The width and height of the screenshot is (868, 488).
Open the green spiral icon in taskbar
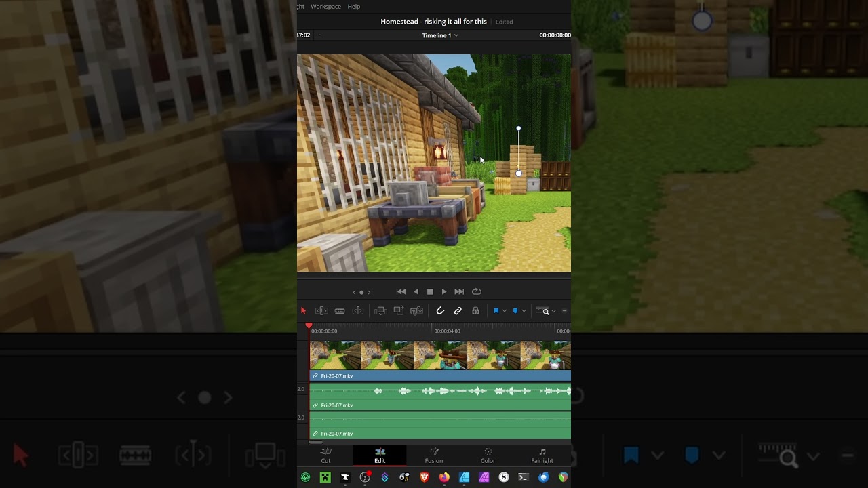click(305, 477)
